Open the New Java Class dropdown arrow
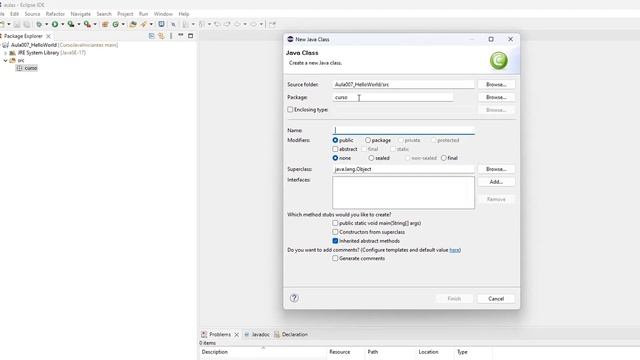Viewport: 640px width, 360px height. coord(123,24)
